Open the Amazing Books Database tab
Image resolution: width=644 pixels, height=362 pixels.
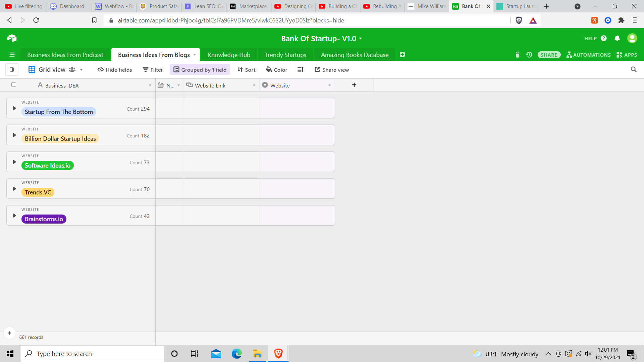[x=355, y=55]
